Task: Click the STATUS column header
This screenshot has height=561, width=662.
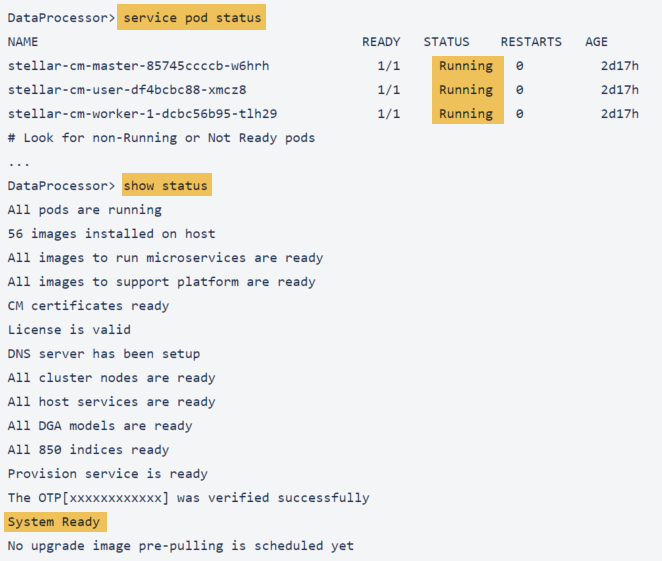Action: point(446,42)
